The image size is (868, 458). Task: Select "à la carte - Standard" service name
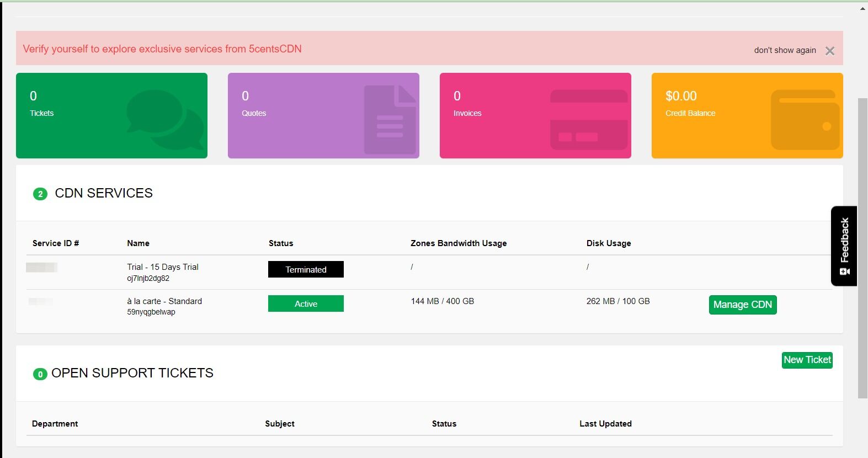164,301
